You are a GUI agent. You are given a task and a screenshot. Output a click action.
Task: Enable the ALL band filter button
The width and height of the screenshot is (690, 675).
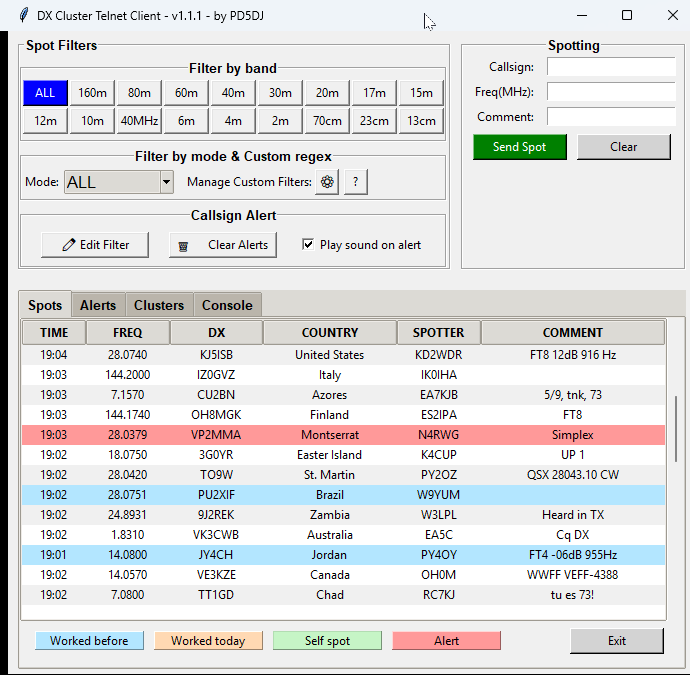(x=45, y=93)
